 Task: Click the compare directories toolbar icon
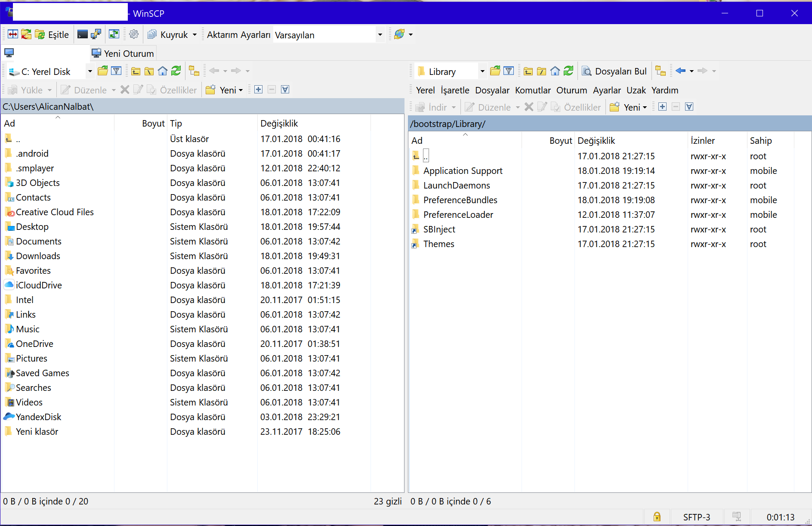click(13, 34)
